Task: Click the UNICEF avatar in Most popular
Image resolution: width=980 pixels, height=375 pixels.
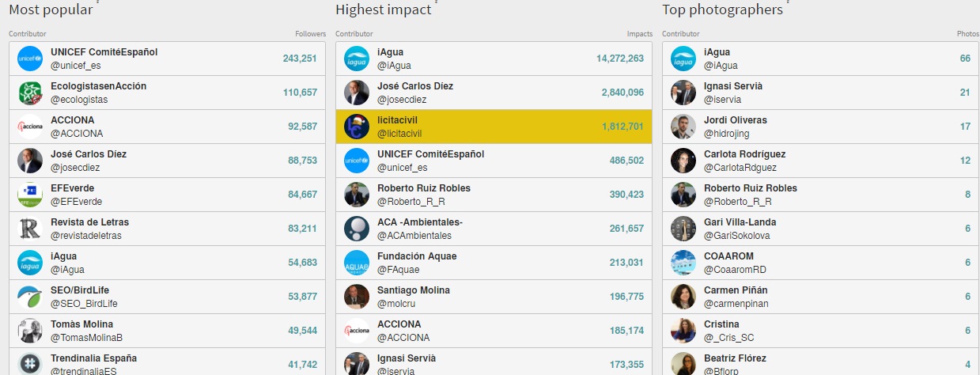Action: tap(30, 59)
